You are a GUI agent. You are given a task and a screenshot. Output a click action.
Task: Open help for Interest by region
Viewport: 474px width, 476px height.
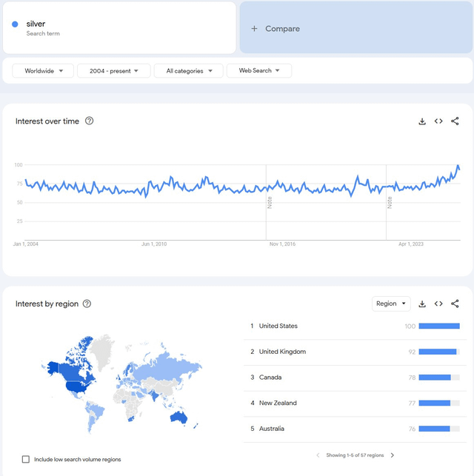(x=87, y=304)
